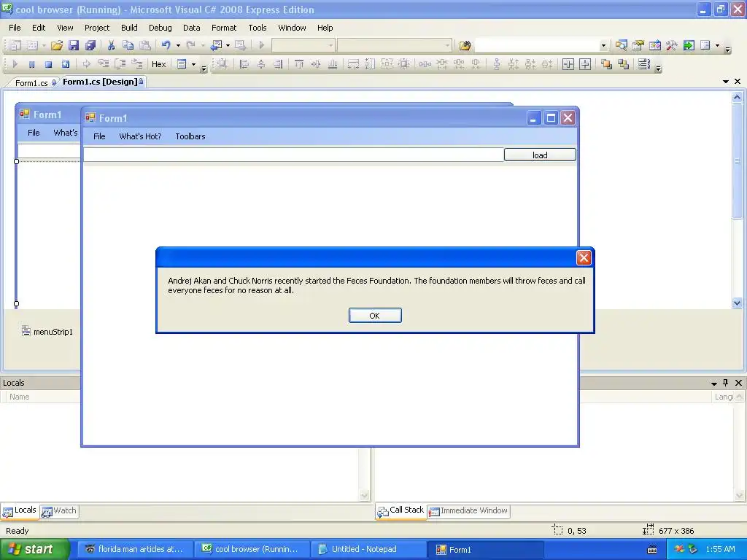Click the Stop Debugging square icon
The height and width of the screenshot is (560, 747).
[x=49, y=64]
